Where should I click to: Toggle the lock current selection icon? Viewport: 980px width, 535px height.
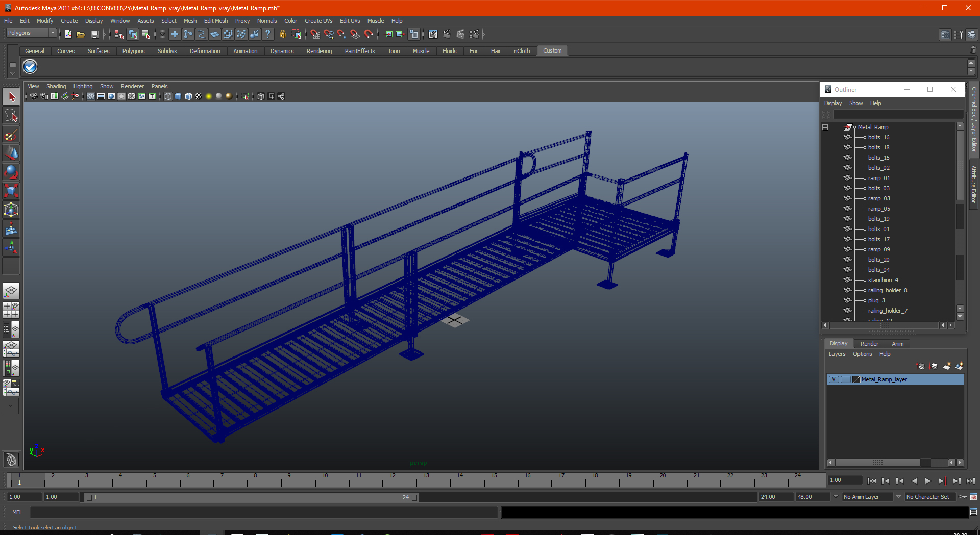click(x=283, y=34)
